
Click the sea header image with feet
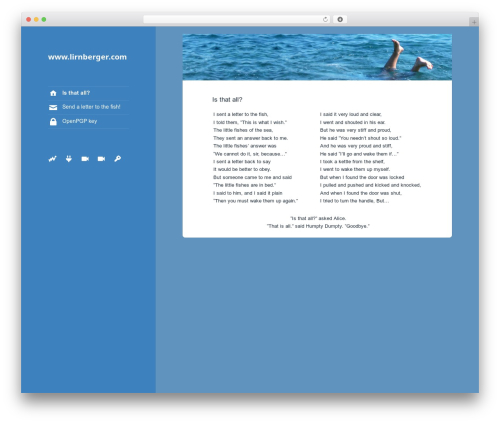pyautogui.click(x=317, y=57)
